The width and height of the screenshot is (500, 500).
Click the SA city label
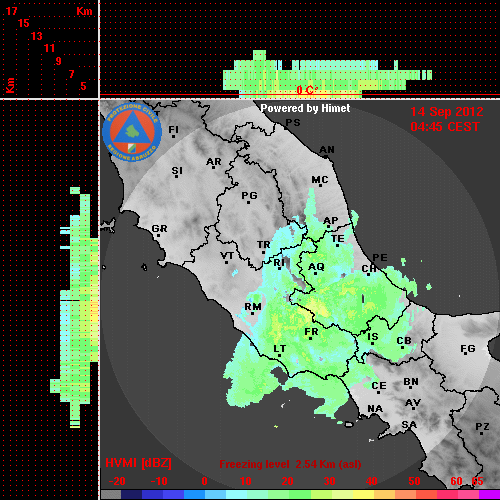click(409, 425)
